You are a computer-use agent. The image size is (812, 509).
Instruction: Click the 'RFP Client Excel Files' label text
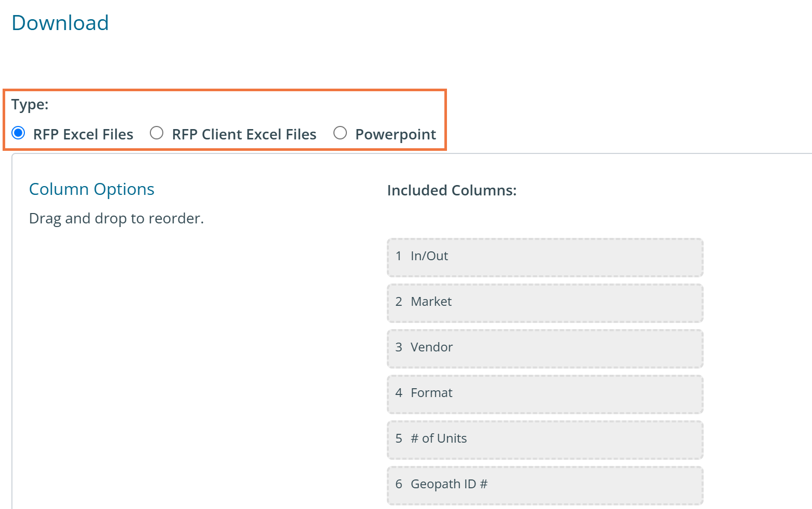click(x=244, y=135)
